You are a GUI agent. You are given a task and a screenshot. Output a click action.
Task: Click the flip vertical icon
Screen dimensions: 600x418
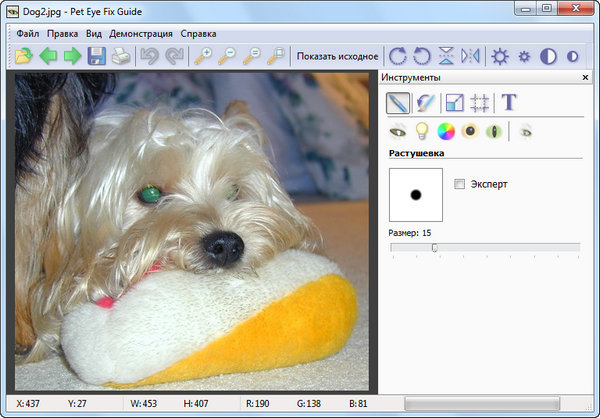[446, 56]
